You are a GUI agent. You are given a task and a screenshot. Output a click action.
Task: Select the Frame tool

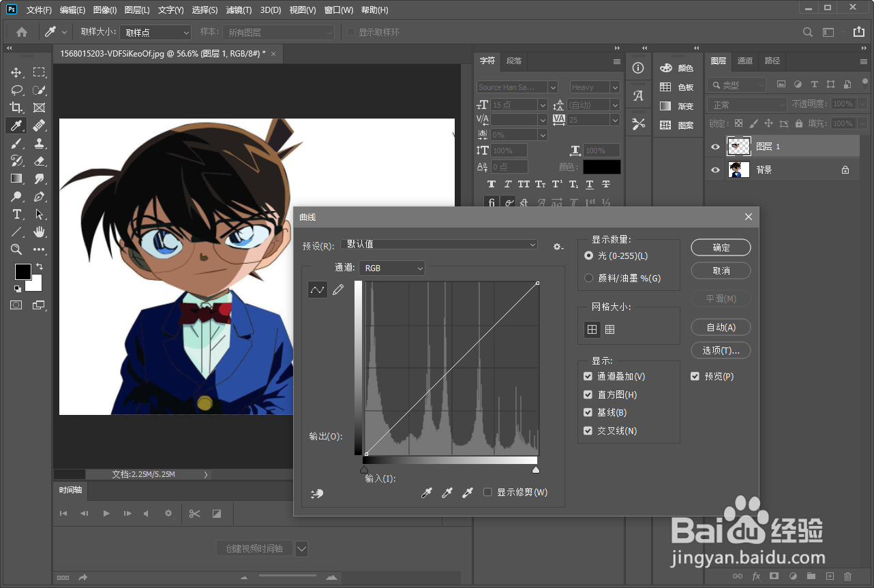coord(40,108)
